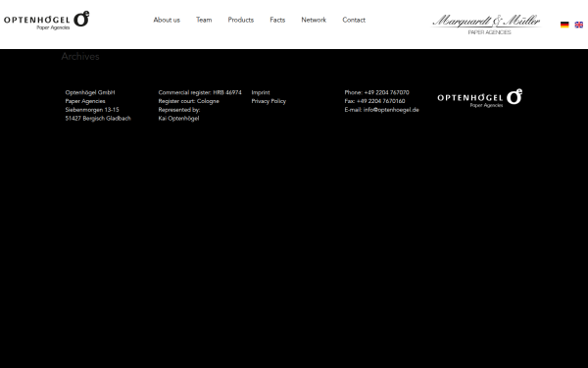
Task: Click the Siebenmorgen 13-15 address line
Action: pos(92,110)
